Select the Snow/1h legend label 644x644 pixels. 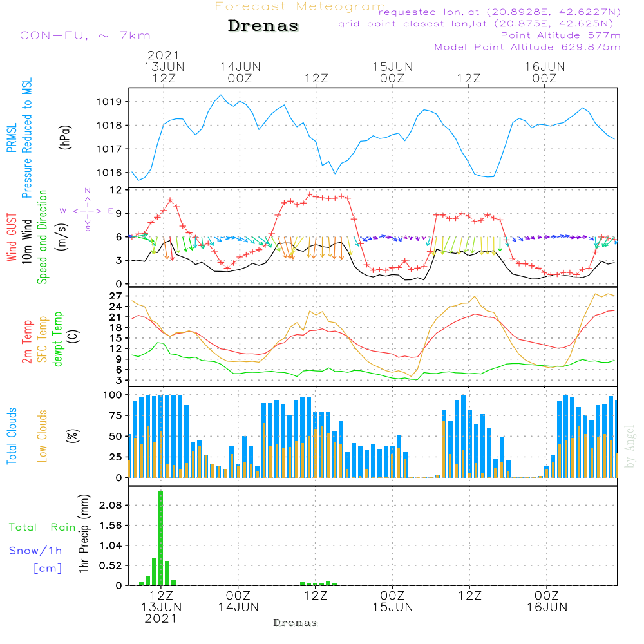[35, 551]
